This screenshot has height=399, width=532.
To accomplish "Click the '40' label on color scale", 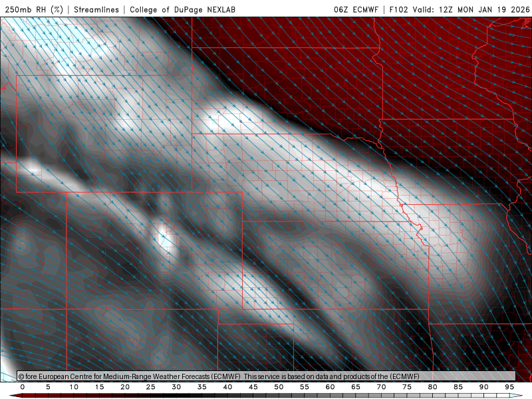I will [x=227, y=387].
